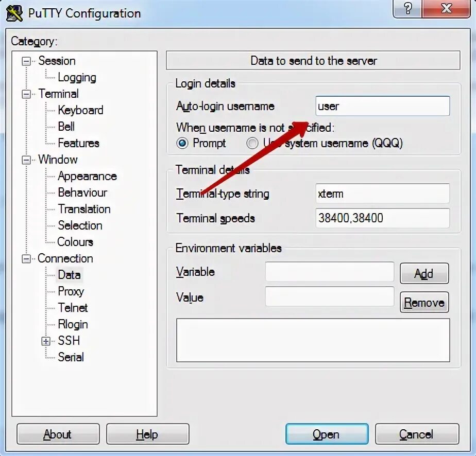Collapse the Session tree node
This screenshot has height=456, width=476.
[x=26, y=61]
